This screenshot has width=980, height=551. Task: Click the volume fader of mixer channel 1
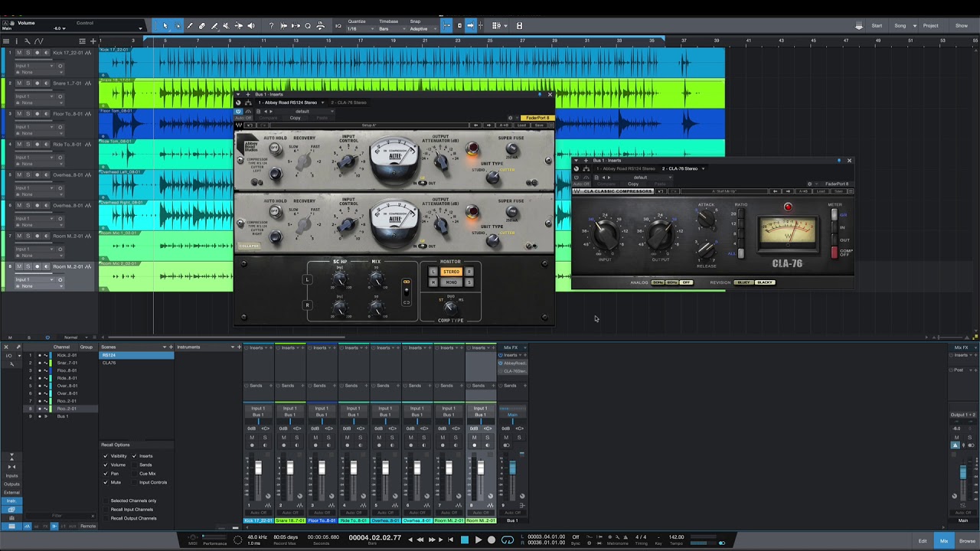click(258, 468)
